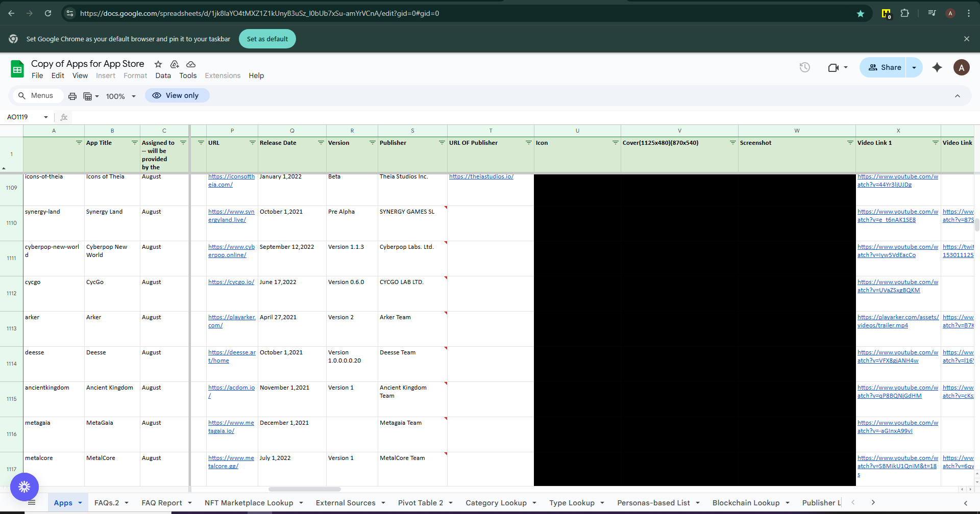The image size is (980, 514).
Task: Collapse the toolbar with chevron
Action: pyautogui.click(x=957, y=96)
